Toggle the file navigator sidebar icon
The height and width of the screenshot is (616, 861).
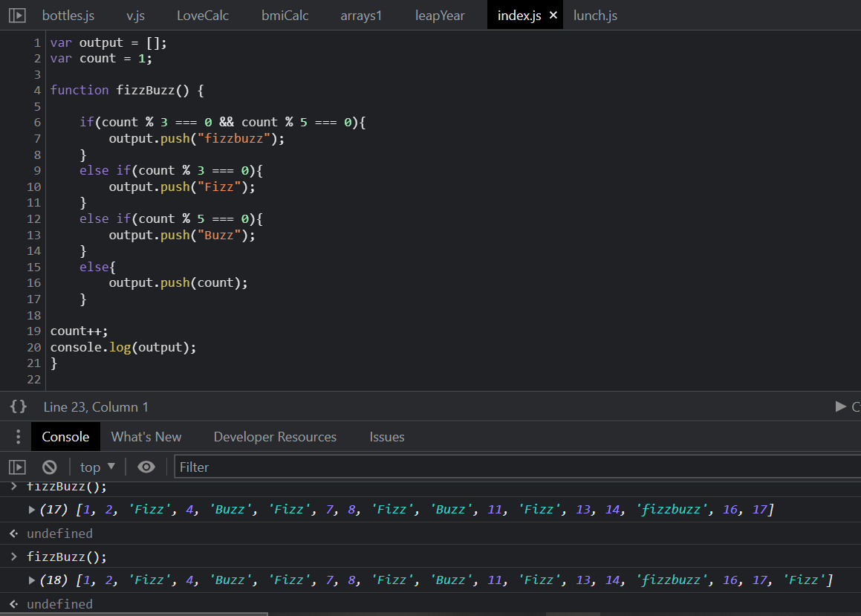click(17, 16)
